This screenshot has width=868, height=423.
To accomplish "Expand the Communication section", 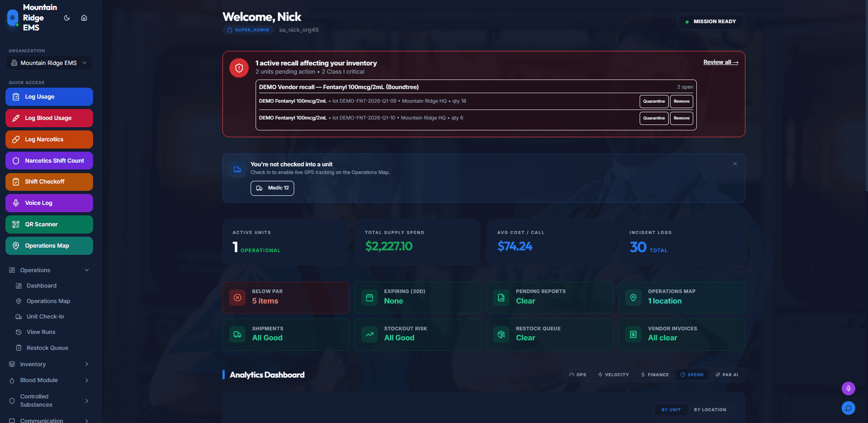I will tap(49, 420).
